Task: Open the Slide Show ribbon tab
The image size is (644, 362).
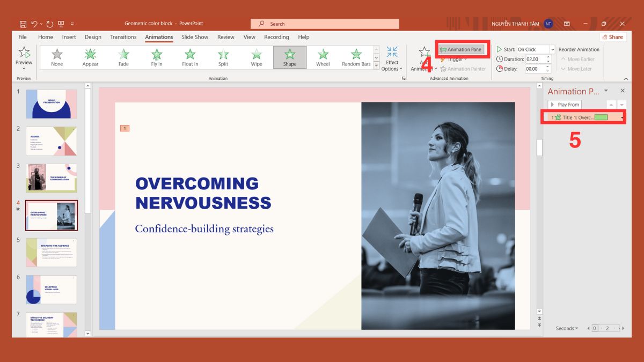Action: coord(194,37)
